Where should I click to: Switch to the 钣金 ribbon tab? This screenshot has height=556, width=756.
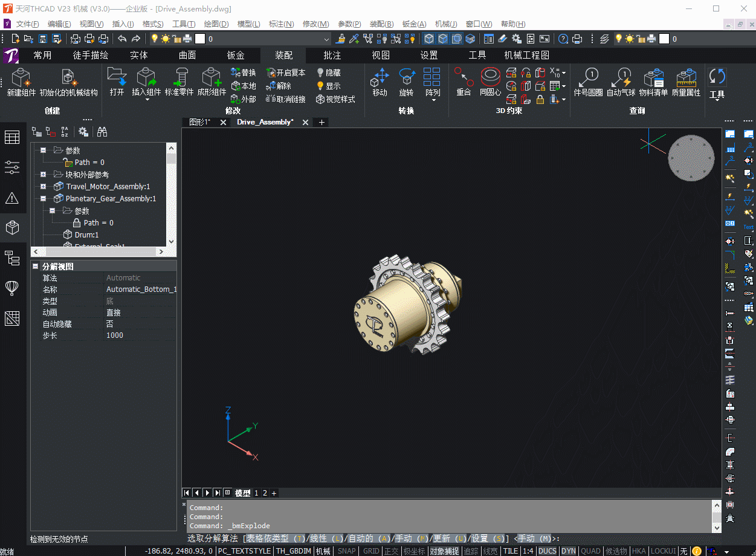[x=236, y=55]
